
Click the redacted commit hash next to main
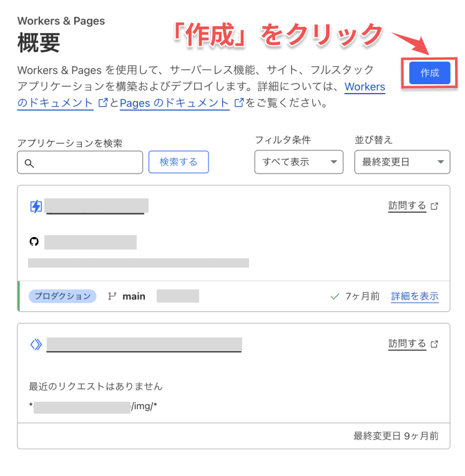tap(178, 296)
